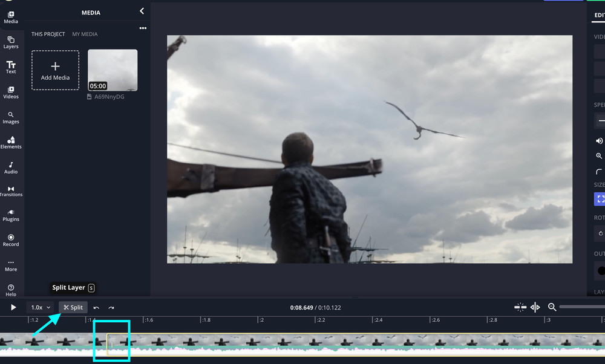Open the Text panel
This screenshot has height=364, width=605.
[x=11, y=67]
